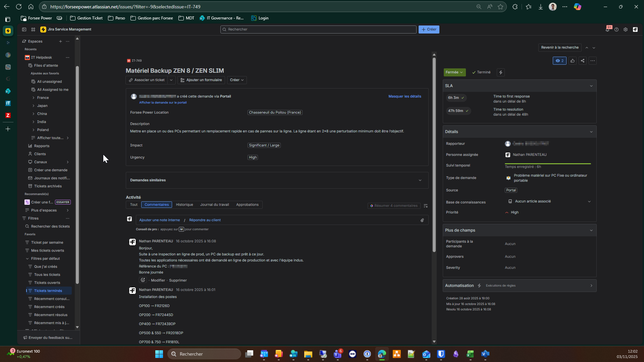Viewport: 644px width, 362px height.
Task: Toggle the sidebar collapse icon
Action: [24, 29]
